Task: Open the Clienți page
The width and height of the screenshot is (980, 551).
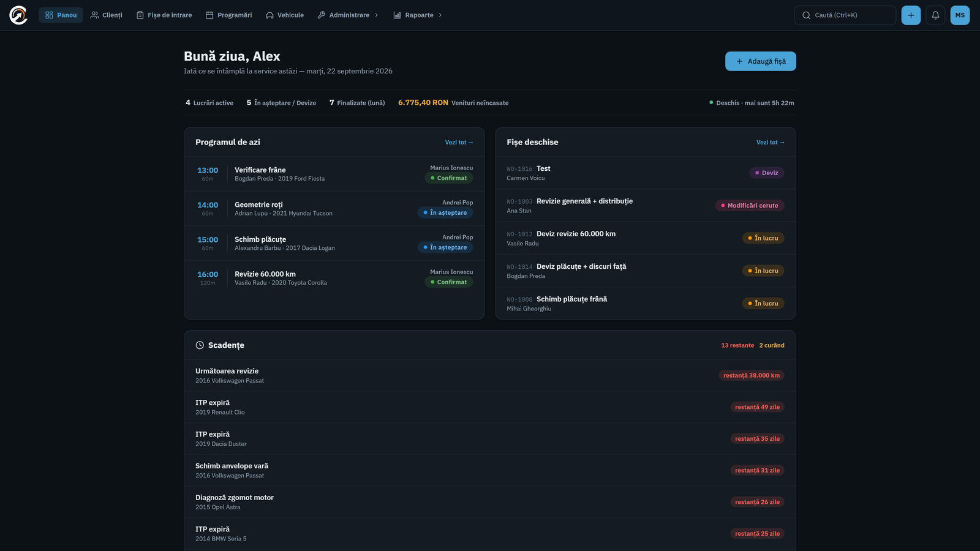Action: pos(107,15)
